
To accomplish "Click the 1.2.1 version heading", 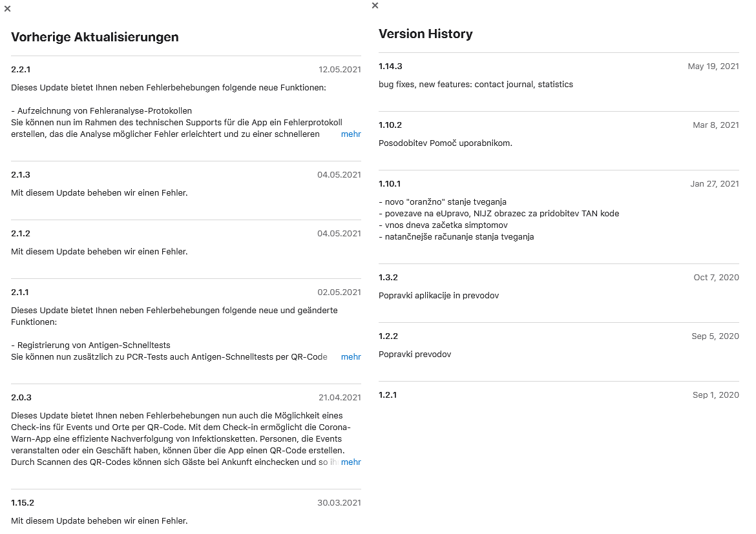I will (388, 395).
